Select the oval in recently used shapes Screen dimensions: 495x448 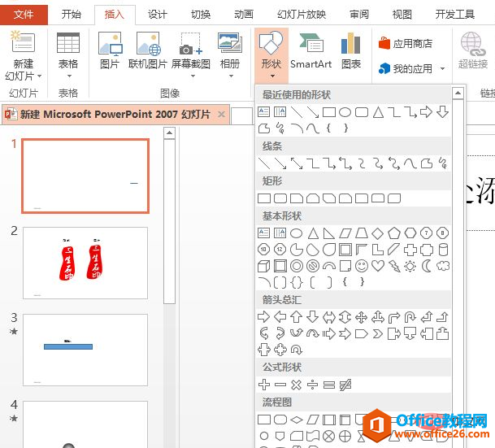(345, 112)
